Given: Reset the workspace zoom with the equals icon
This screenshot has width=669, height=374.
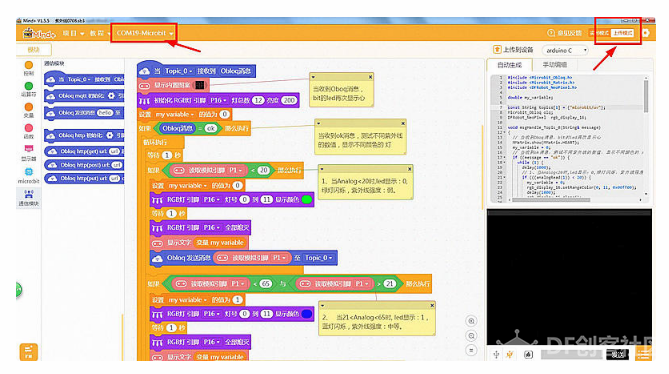Looking at the screenshot, I should [x=471, y=350].
